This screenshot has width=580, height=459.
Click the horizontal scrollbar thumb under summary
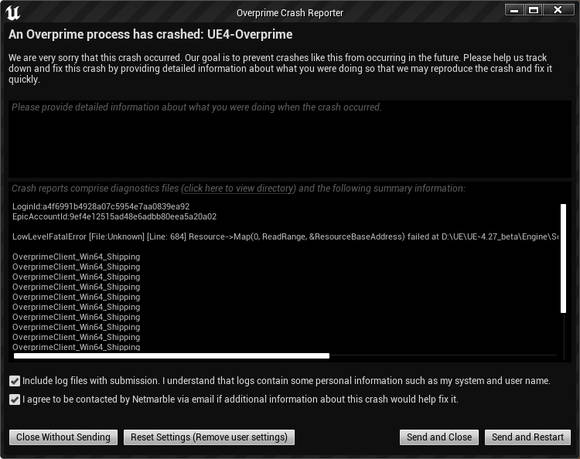coord(171,356)
